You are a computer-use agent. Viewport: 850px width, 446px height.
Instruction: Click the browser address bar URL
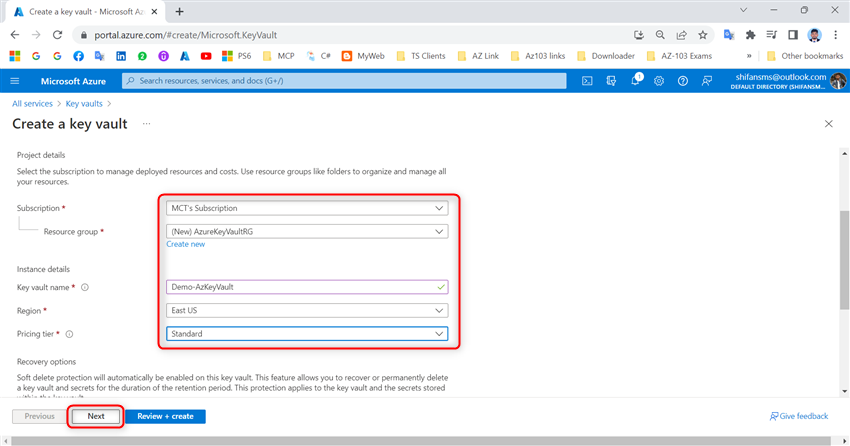(x=185, y=35)
